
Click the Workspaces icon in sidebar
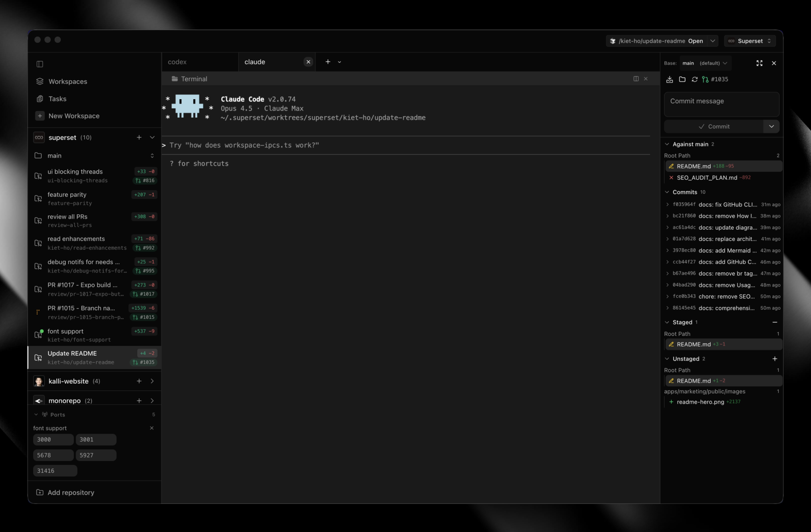(x=40, y=81)
